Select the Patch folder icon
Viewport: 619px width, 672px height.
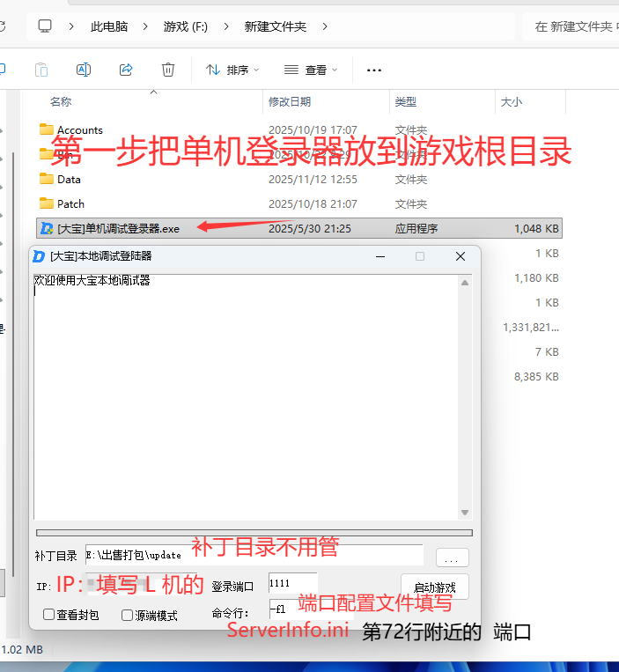coord(48,203)
